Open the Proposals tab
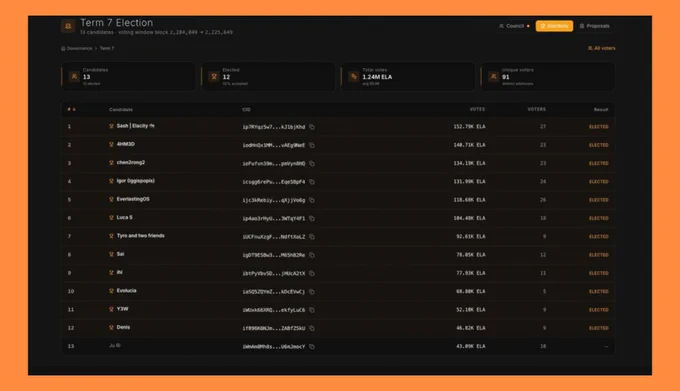 point(595,26)
